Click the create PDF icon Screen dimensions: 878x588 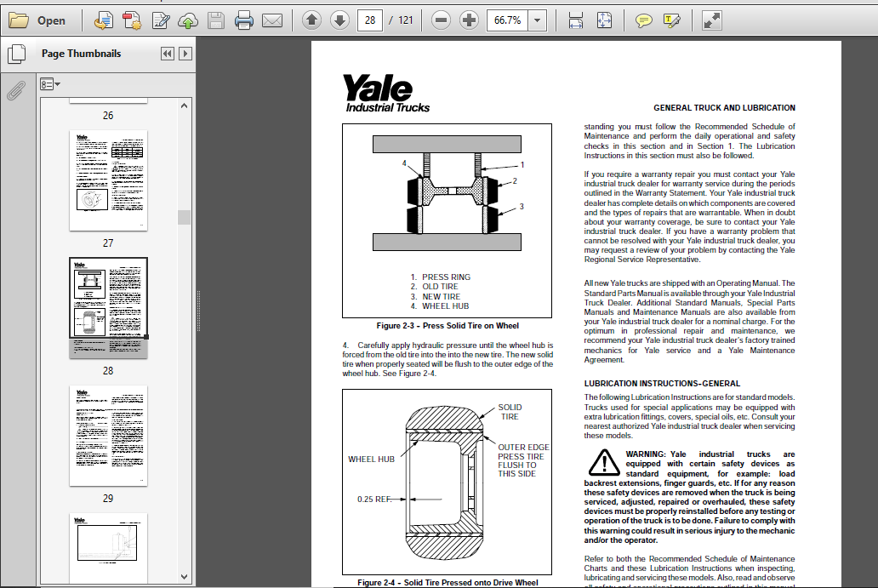(132, 20)
